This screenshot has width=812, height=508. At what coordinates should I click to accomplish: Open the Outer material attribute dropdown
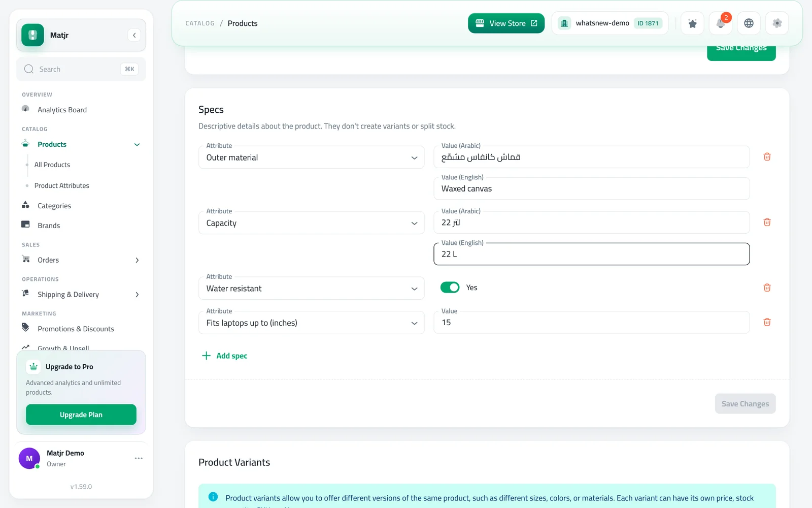pyautogui.click(x=311, y=157)
